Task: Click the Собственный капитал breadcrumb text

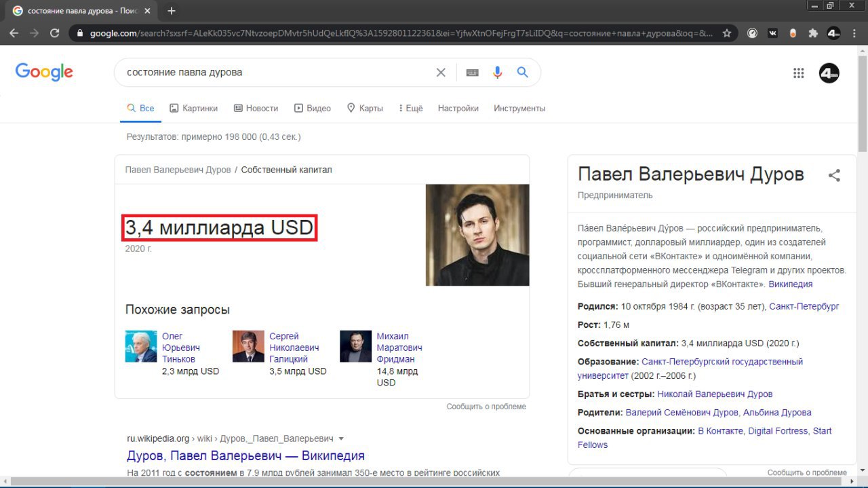Action: (287, 170)
